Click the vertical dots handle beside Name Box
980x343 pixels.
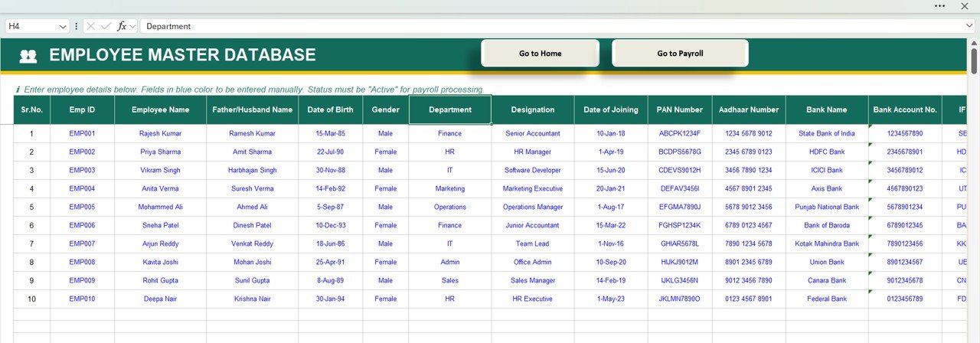click(x=76, y=26)
